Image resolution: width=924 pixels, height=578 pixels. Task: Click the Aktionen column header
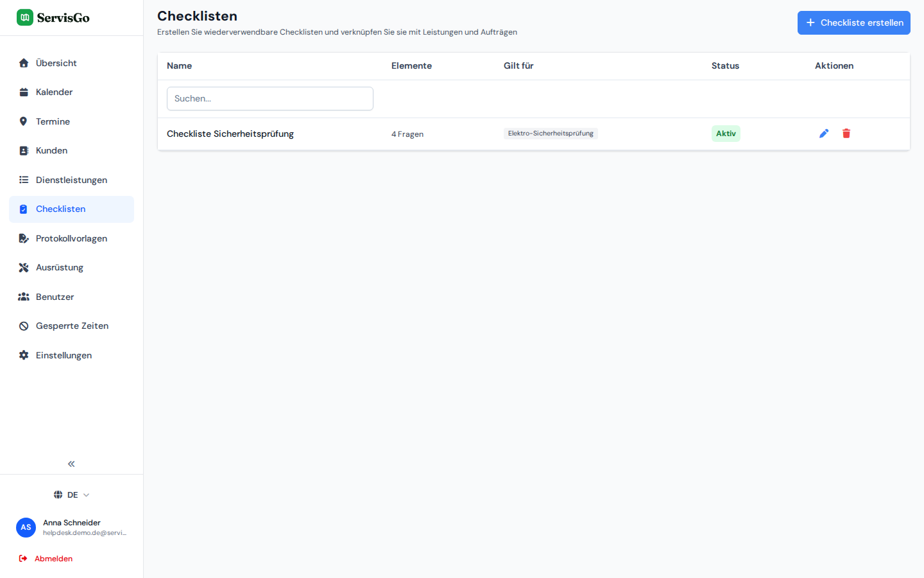[x=834, y=66]
